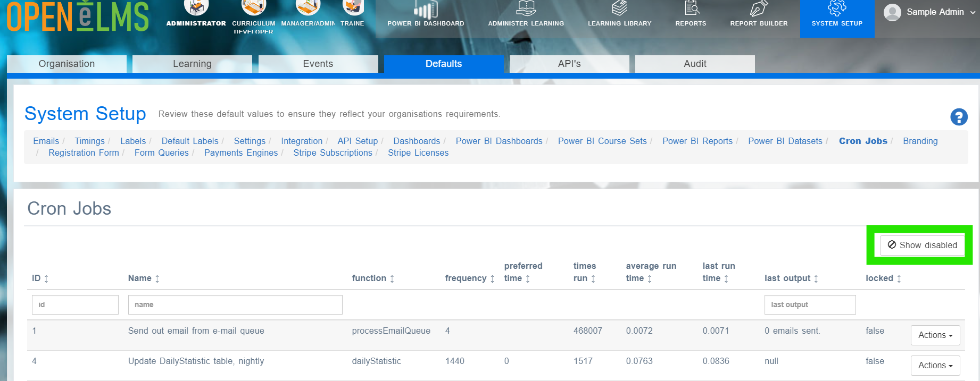980x381 pixels.
Task: Open the Manager/Admin role icon
Action: [x=308, y=8]
